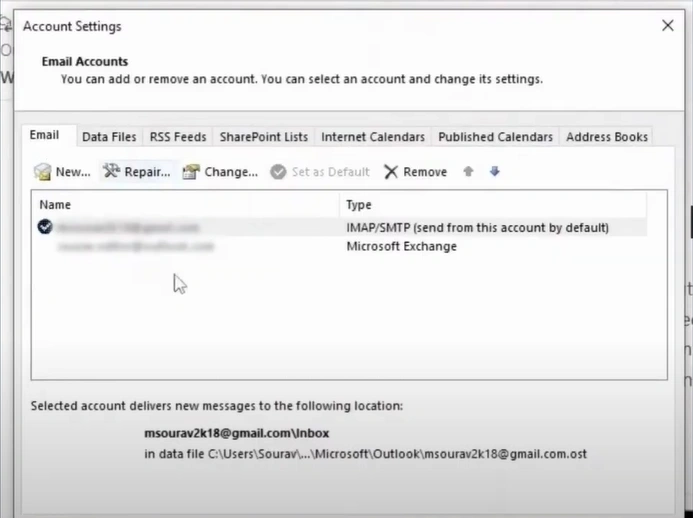The width and height of the screenshot is (693, 518).
Task: Switch to the Address Books tab
Action: point(607,137)
